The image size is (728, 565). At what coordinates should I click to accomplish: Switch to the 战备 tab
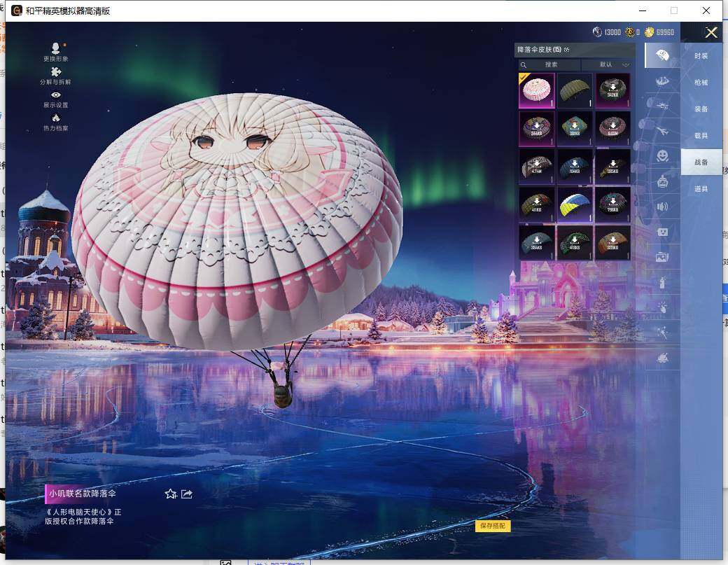point(701,162)
